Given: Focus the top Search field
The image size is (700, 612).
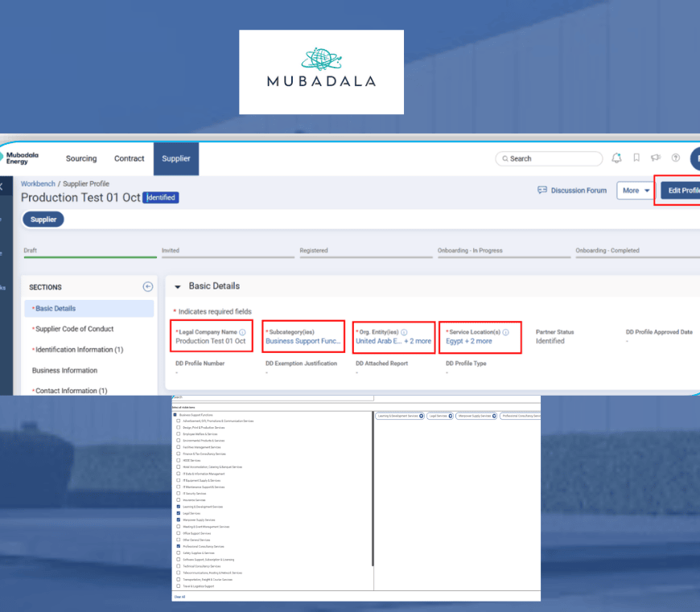Looking at the screenshot, I should click(x=549, y=158).
